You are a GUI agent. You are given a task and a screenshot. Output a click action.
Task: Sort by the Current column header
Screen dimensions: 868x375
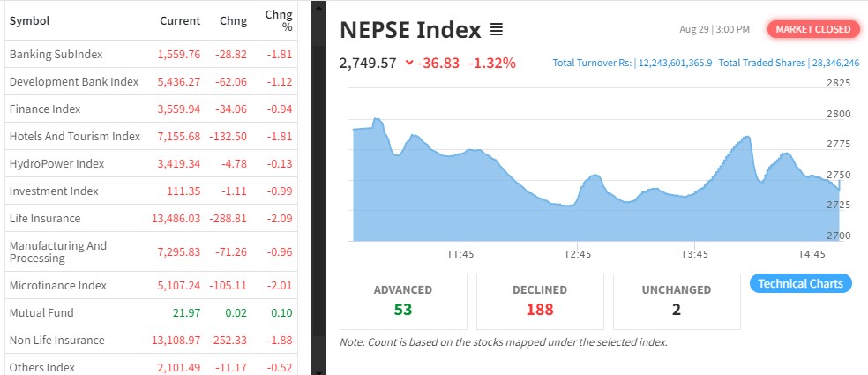[x=180, y=20]
